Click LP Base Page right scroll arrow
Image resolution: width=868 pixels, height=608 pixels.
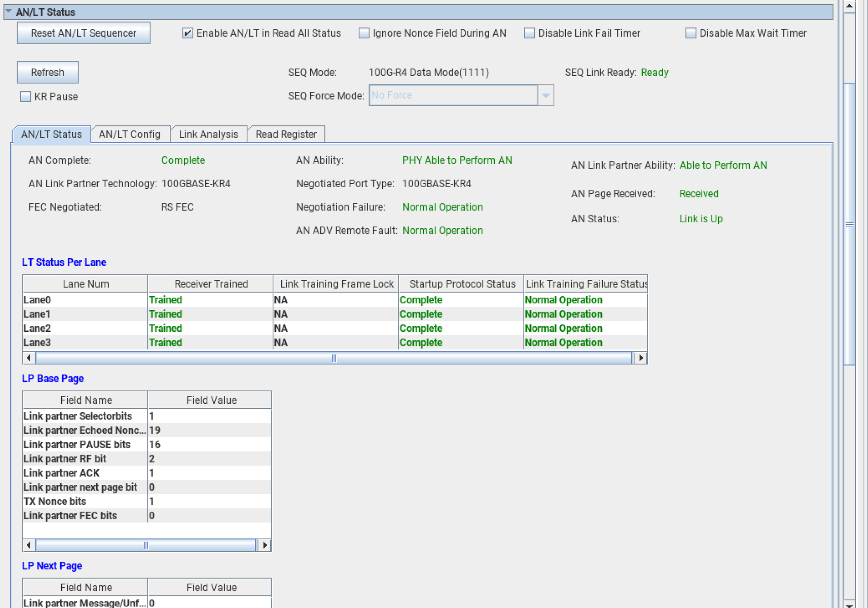tap(264, 545)
